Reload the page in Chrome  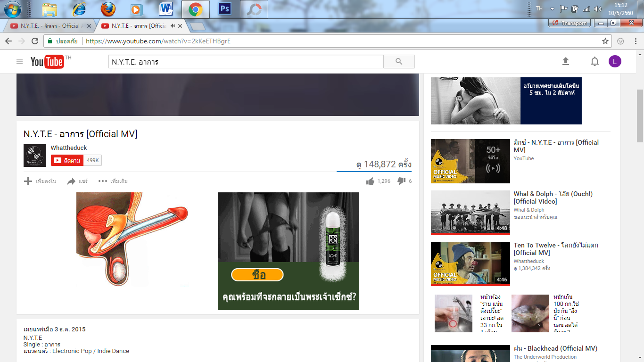tap(35, 41)
